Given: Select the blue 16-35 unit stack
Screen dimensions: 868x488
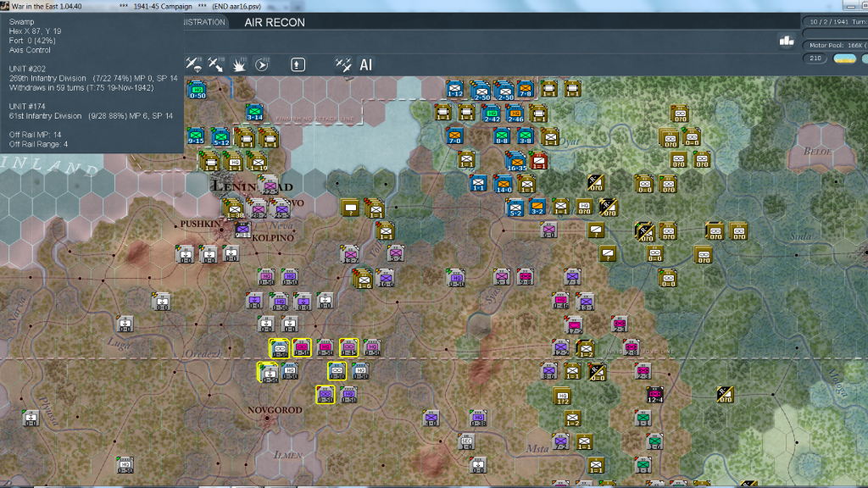Looking at the screenshot, I should [516, 161].
